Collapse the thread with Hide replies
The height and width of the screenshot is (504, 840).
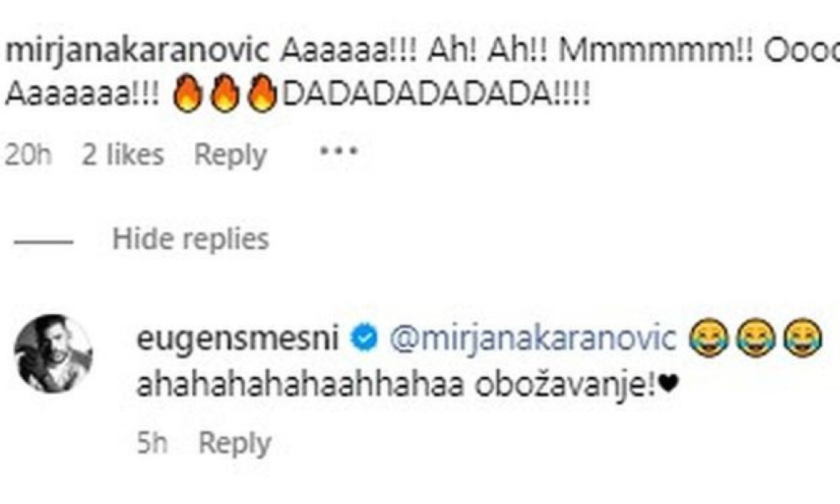click(190, 239)
